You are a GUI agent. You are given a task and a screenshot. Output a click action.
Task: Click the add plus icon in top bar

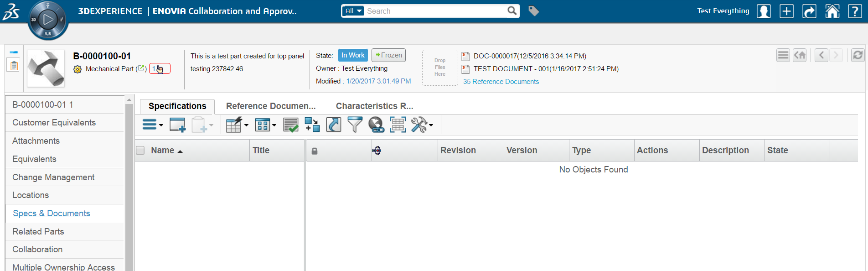pyautogui.click(x=786, y=11)
